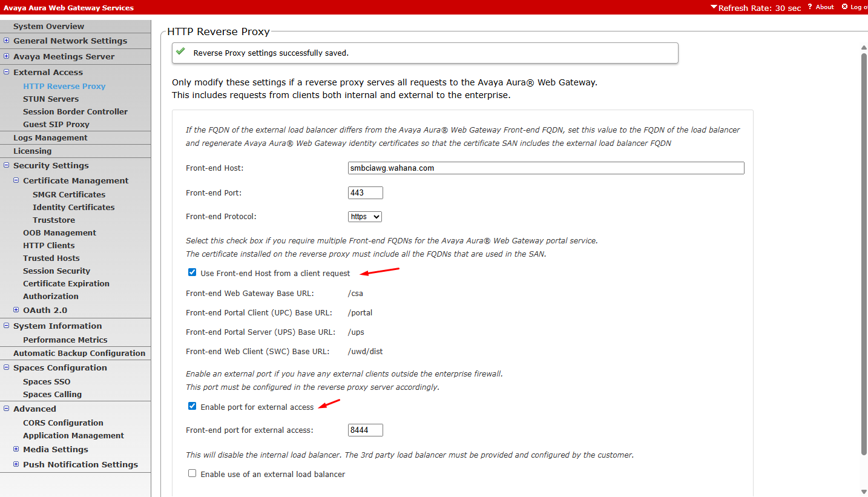Uncheck Use Front-end Host from client request
Viewport: 868px width, 497px height.
[x=192, y=273]
